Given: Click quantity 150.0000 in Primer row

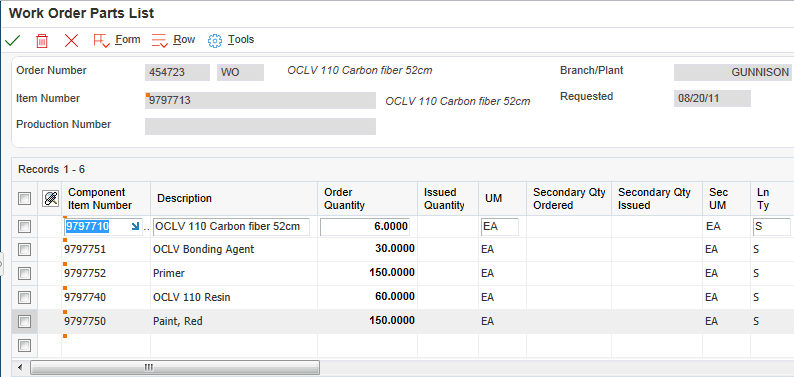Looking at the screenshot, I should (392, 273).
